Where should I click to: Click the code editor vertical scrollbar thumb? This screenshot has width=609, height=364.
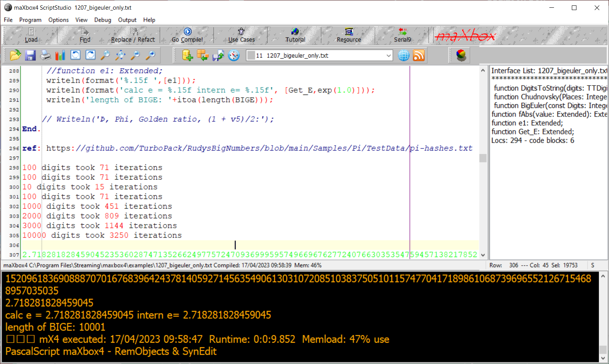click(x=483, y=158)
